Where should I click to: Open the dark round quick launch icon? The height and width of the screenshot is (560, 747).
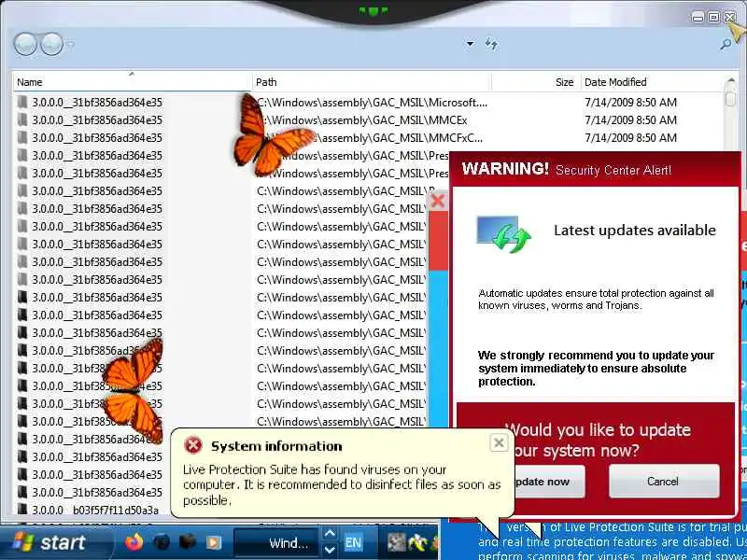point(162,542)
